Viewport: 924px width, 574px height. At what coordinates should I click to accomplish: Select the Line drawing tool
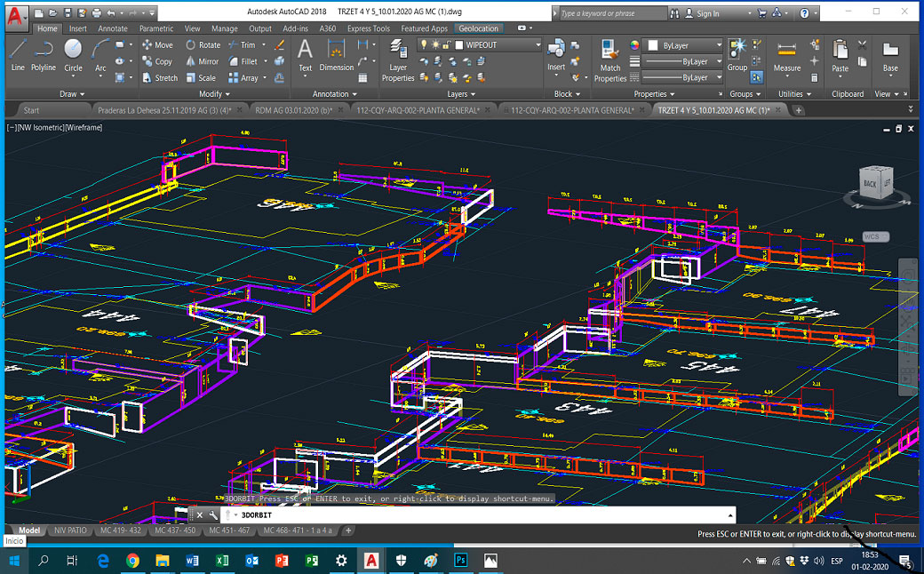point(18,55)
